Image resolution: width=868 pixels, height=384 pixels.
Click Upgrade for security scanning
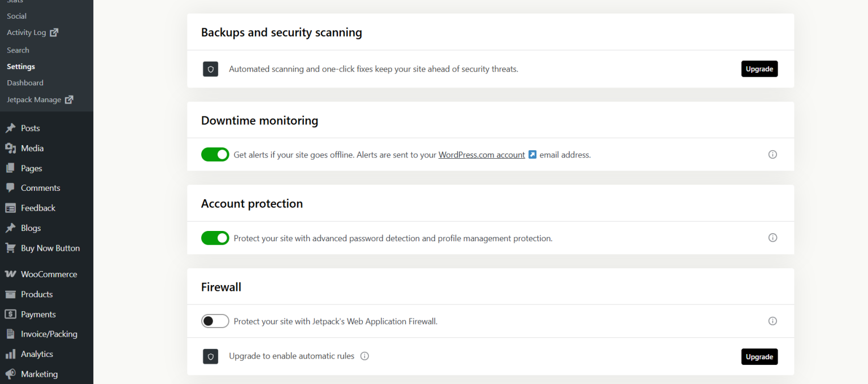pyautogui.click(x=759, y=68)
